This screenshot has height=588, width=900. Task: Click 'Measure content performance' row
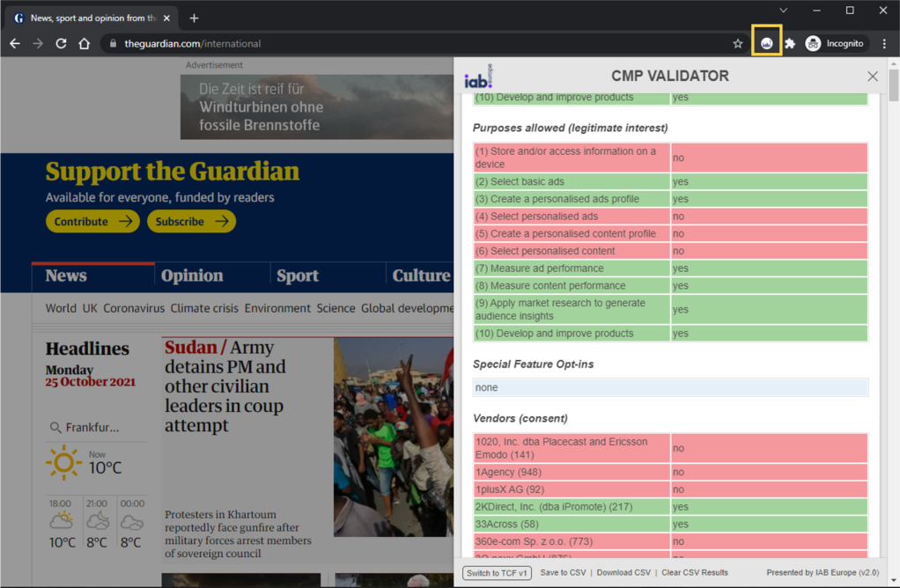(x=670, y=286)
